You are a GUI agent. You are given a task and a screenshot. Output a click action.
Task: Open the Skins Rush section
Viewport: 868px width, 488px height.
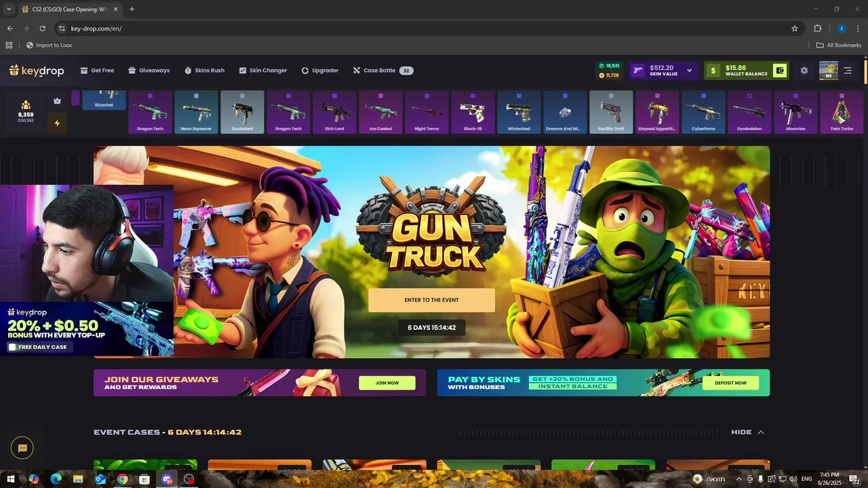pos(204,70)
